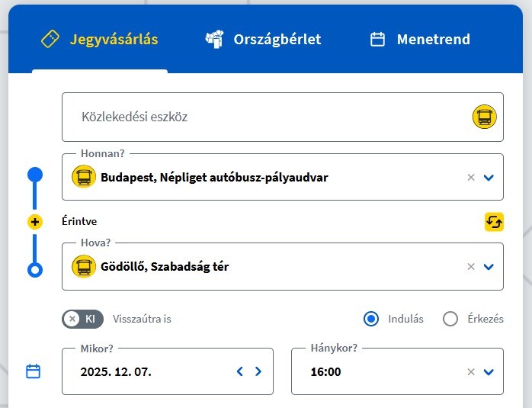
Task: Go to the previous date
Action: click(x=240, y=371)
